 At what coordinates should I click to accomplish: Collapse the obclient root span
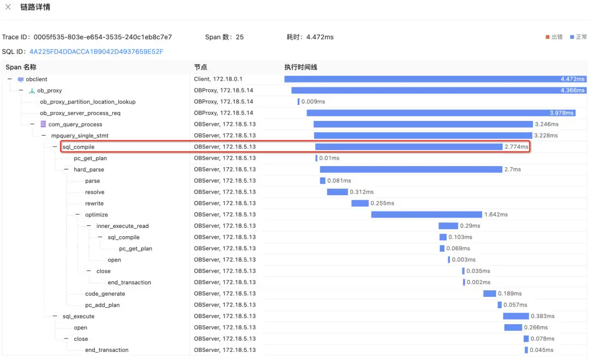pos(10,79)
